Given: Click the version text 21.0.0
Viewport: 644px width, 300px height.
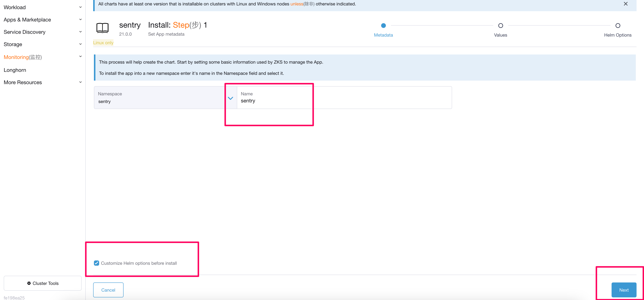Looking at the screenshot, I should point(125,34).
